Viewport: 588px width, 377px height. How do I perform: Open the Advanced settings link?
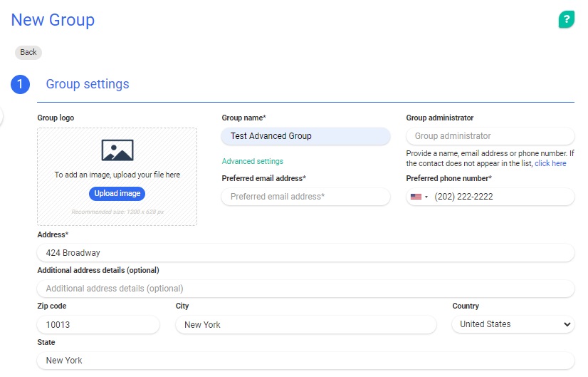coord(252,162)
